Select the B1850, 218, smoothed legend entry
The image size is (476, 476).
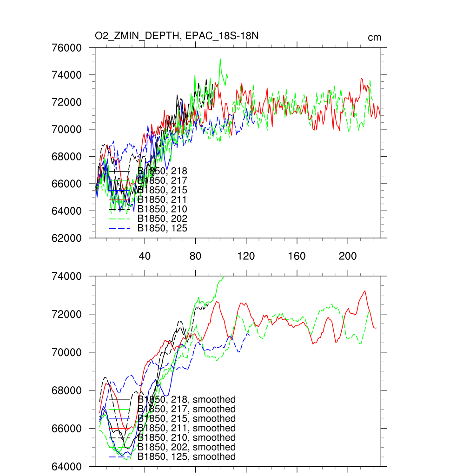coord(186,399)
